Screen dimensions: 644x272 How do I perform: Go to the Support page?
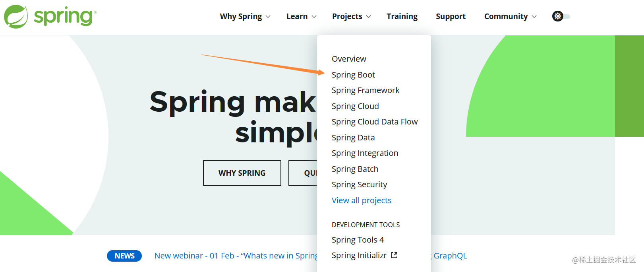coord(451,16)
